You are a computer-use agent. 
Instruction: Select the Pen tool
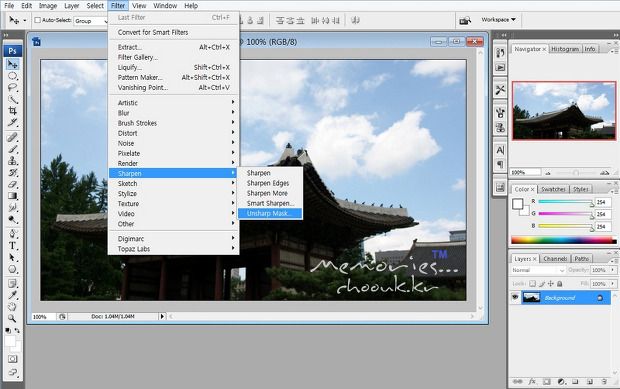(13, 234)
